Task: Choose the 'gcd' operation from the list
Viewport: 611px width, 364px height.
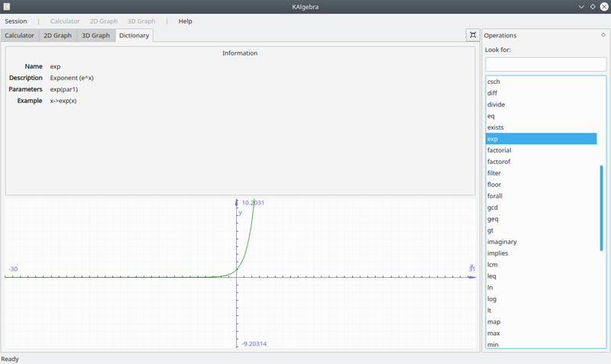Action: [x=493, y=208]
